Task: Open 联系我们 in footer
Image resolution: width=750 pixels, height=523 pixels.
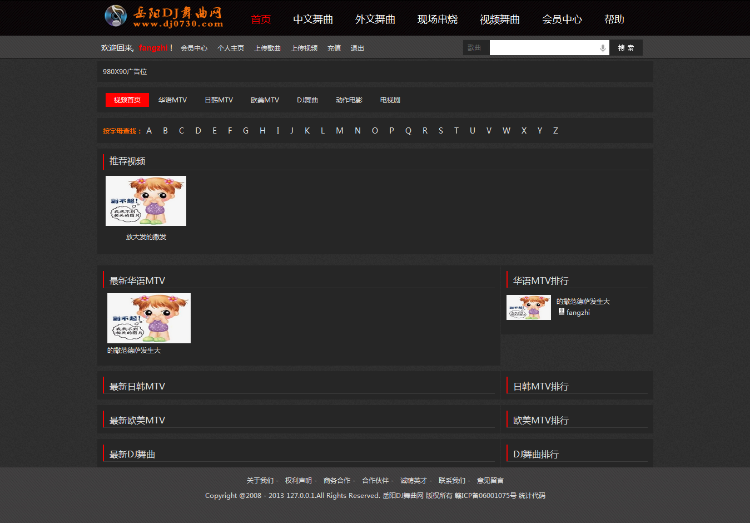Action: pos(452,480)
